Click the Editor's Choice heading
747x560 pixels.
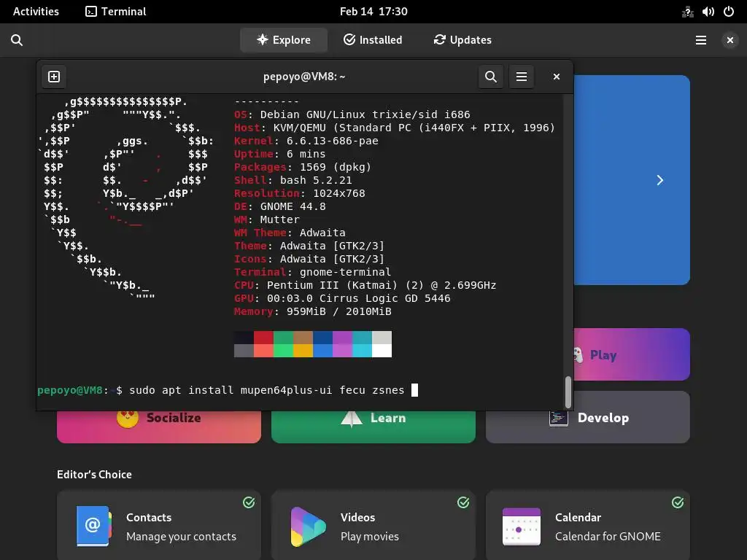94,474
